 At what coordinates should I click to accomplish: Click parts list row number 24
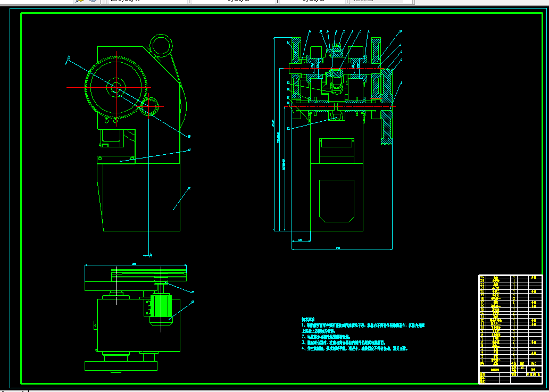(510, 277)
